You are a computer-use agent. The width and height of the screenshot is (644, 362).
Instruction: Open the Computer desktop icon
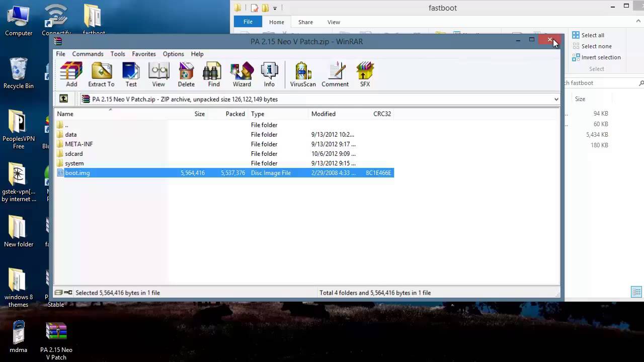coord(19,20)
